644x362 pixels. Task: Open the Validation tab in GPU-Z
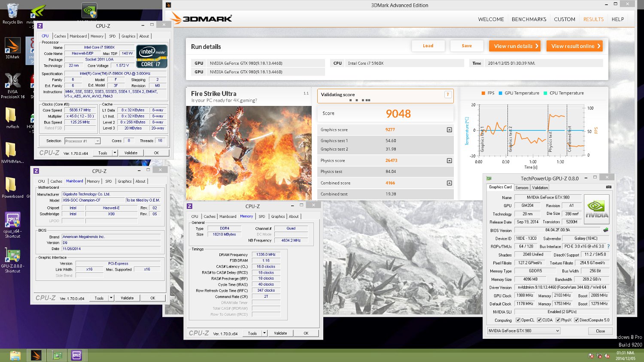point(540,187)
